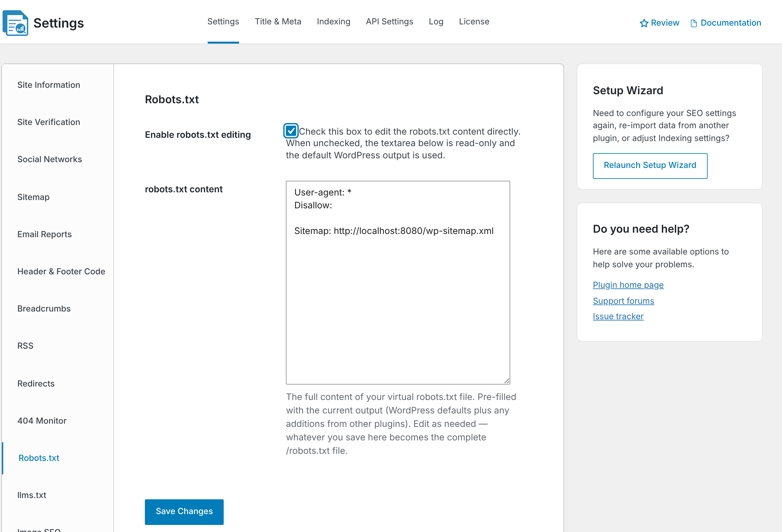Click the Setup Wizard heading

coord(628,90)
